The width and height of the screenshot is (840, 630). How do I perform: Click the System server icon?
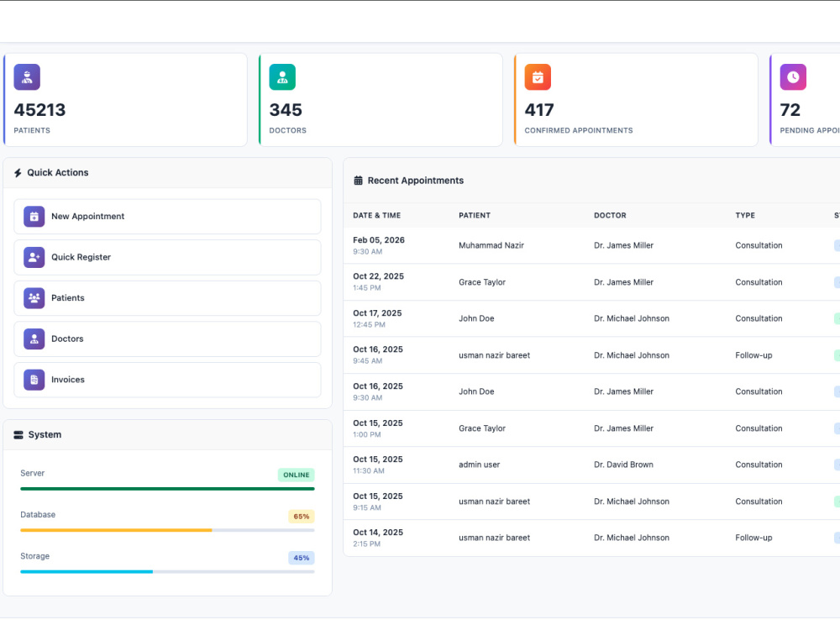pyautogui.click(x=18, y=435)
